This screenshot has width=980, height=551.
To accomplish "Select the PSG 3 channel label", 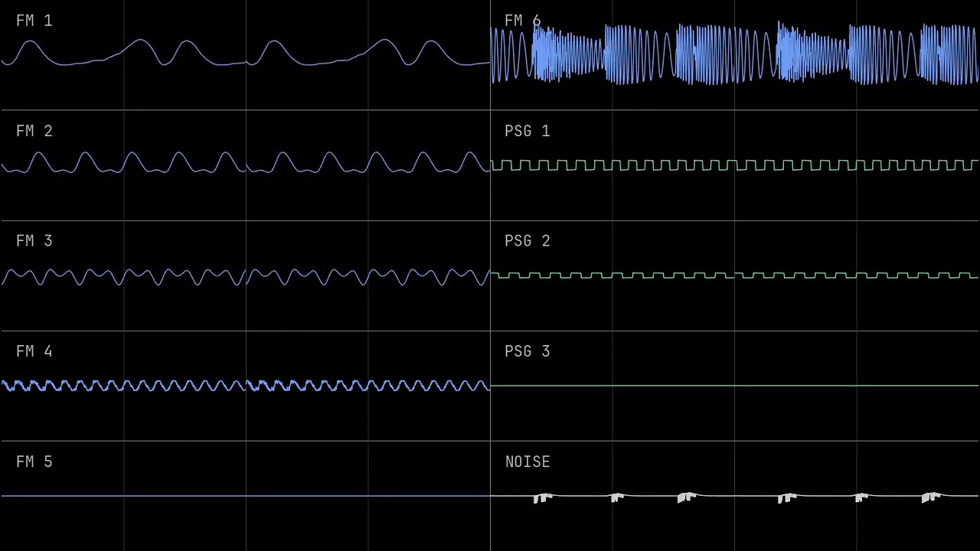I will point(528,351).
